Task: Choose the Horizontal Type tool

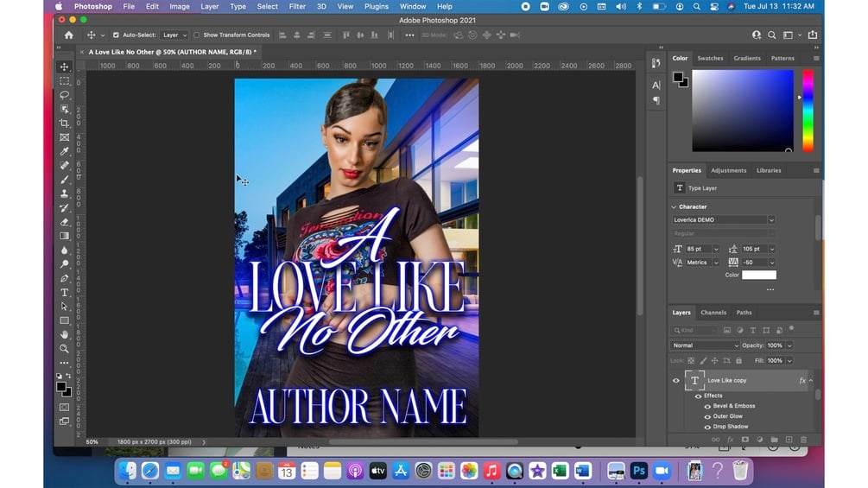Action: [65, 293]
